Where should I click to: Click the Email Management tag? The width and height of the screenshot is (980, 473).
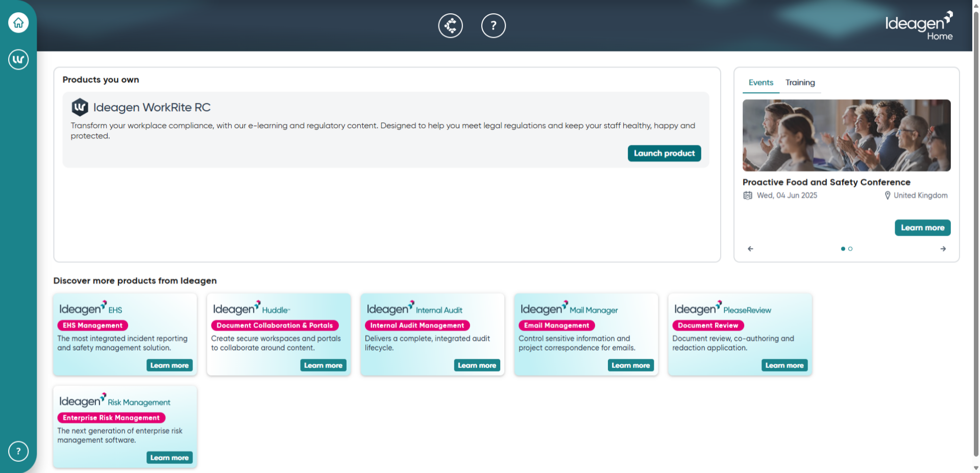pos(556,326)
